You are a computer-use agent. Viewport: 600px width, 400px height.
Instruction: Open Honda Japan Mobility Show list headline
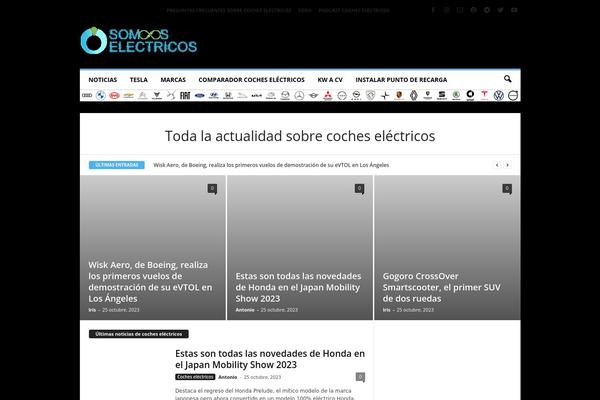(270, 359)
